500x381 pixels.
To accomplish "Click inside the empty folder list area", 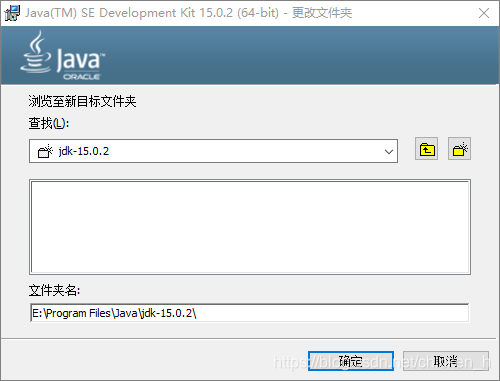I will 250,227.
